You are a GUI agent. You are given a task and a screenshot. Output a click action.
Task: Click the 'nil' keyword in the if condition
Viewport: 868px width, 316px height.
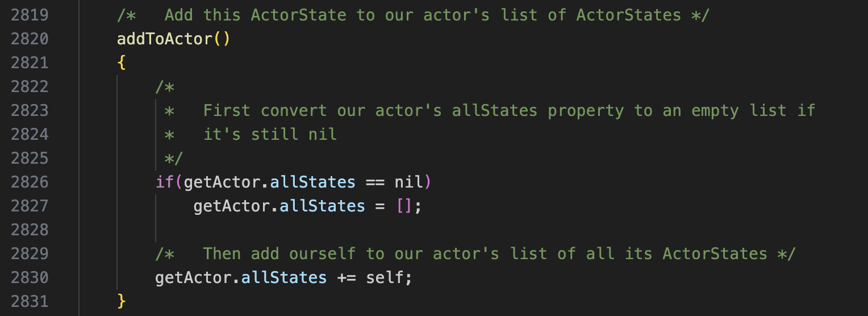(x=408, y=182)
